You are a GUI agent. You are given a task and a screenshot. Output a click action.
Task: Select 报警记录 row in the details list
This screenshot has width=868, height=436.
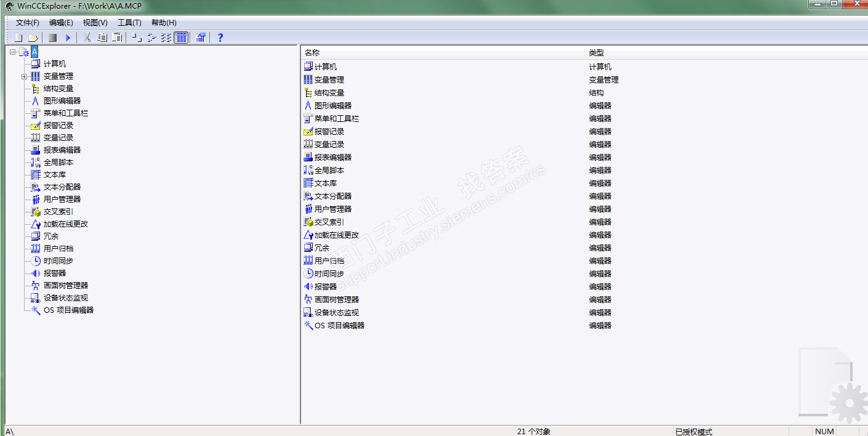(x=584, y=131)
